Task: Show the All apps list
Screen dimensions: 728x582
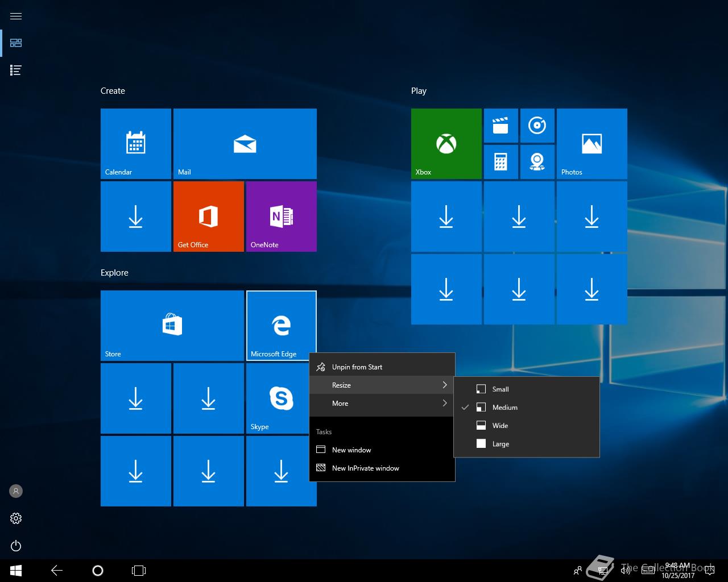Action: (x=16, y=70)
